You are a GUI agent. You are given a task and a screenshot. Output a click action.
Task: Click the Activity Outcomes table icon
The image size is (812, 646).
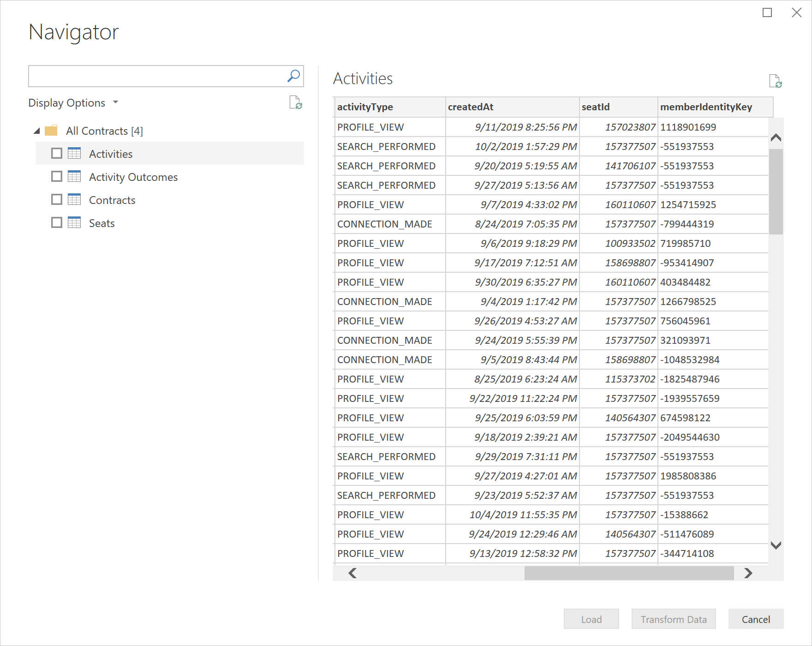point(74,177)
